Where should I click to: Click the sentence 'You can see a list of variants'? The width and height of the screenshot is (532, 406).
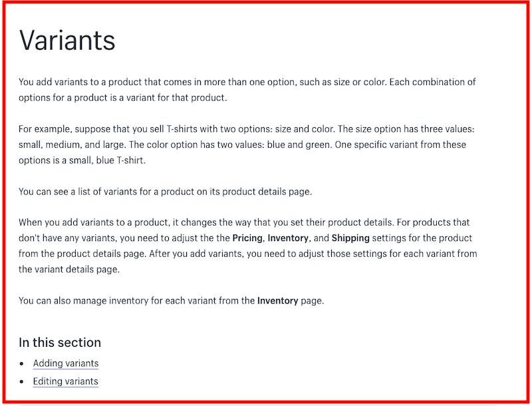pos(165,192)
